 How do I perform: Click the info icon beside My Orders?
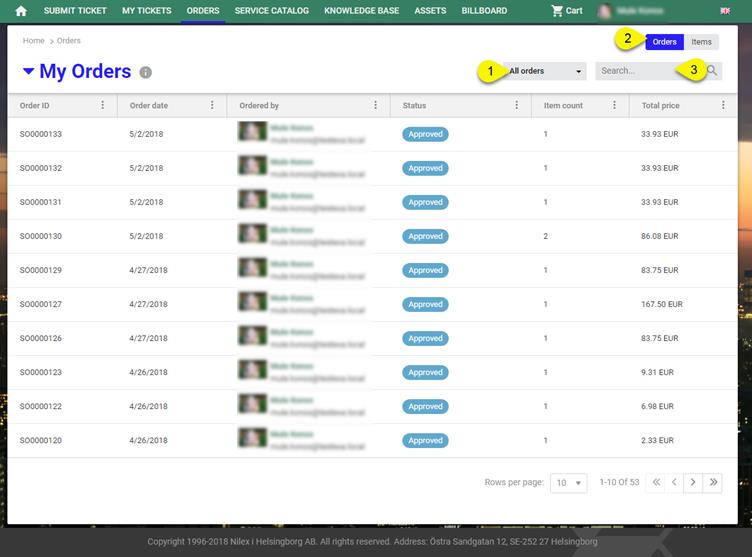click(x=146, y=73)
